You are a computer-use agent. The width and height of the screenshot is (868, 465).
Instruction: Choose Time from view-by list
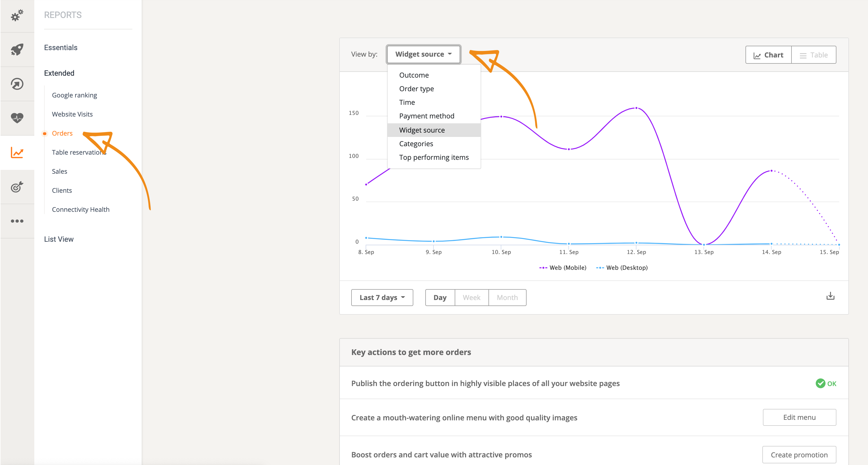pos(434,102)
